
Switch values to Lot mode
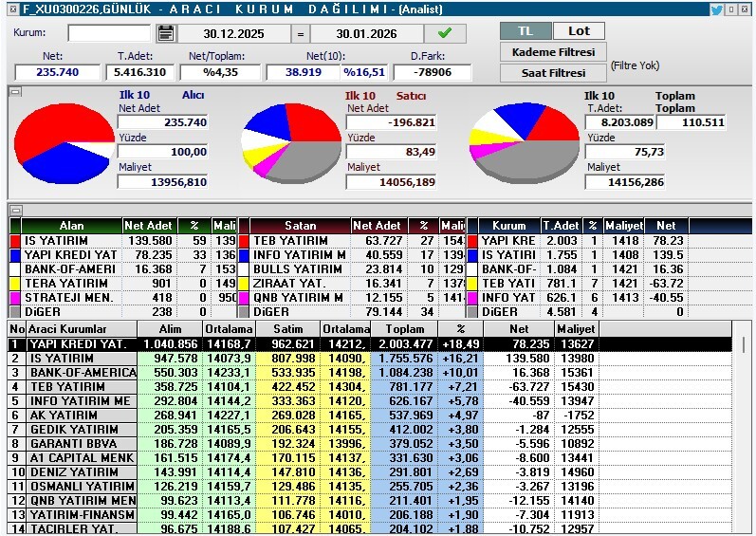tap(578, 30)
